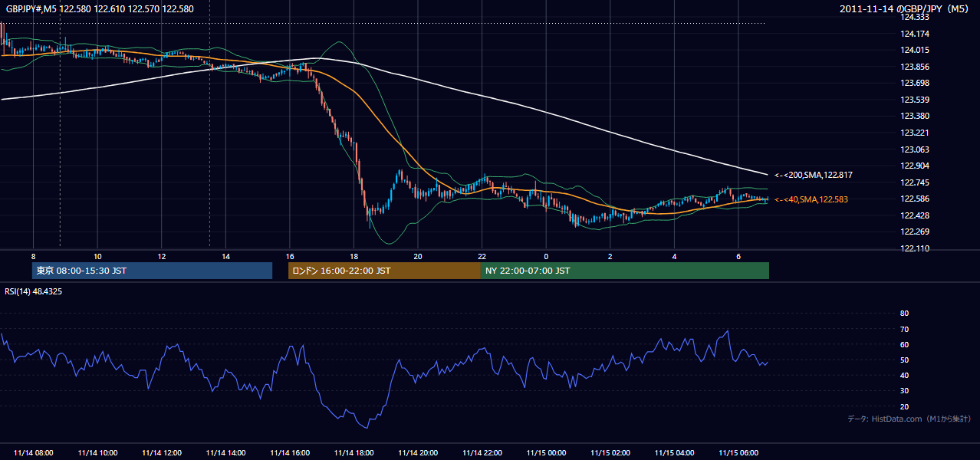
Task: Click price axis value 122.904
Action: tap(915, 166)
